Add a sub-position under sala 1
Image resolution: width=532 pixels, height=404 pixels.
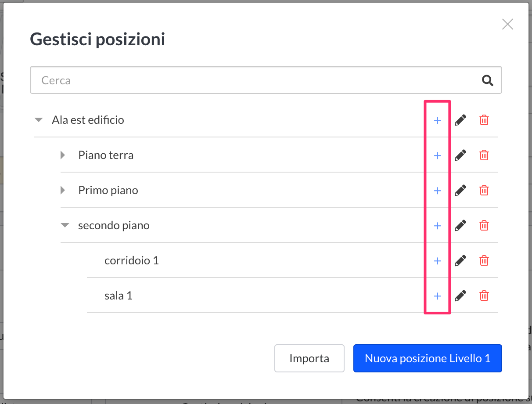(437, 296)
